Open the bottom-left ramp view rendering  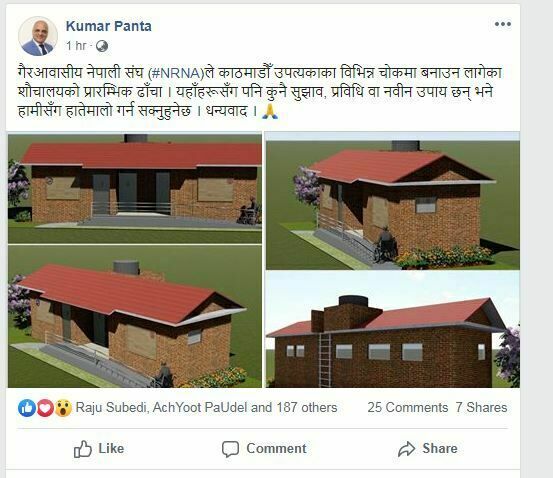click(x=135, y=316)
